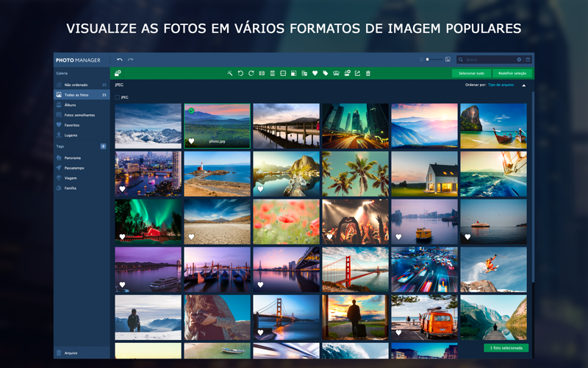Screen dimensions: 588x368
Task: Adjust the thumbnail size slider
Action: 428,60
